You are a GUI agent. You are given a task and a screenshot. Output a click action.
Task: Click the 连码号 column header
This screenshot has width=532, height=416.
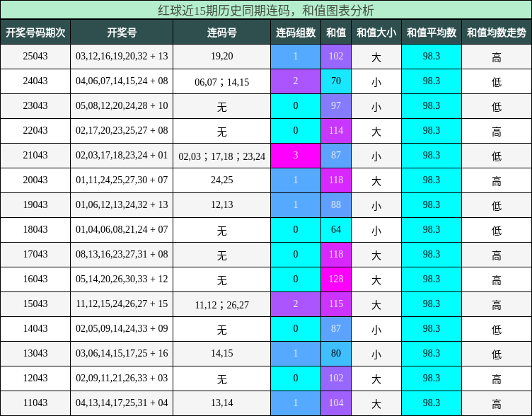point(222,33)
